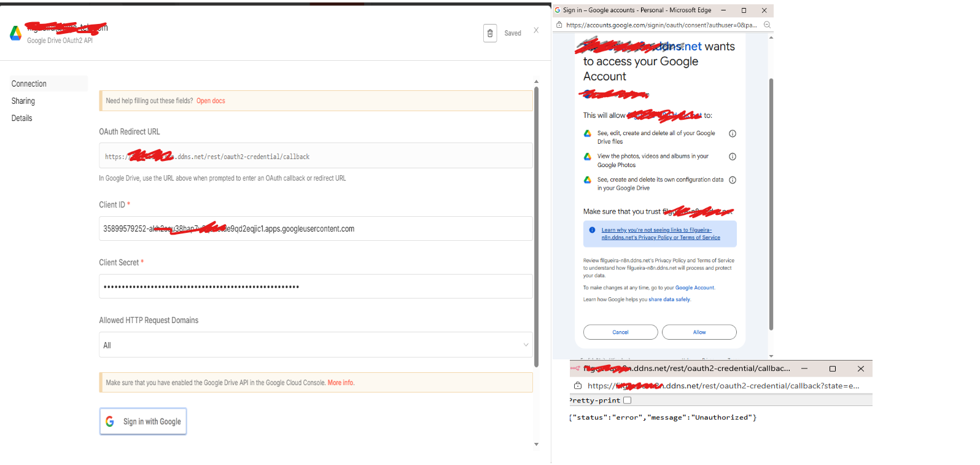Show info for Google Photos viewing permission

coord(733,157)
